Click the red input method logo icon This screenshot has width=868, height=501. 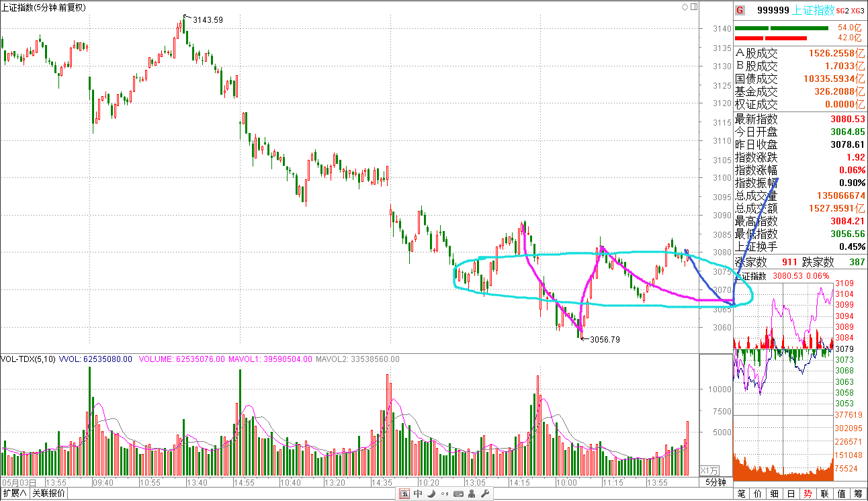404,494
